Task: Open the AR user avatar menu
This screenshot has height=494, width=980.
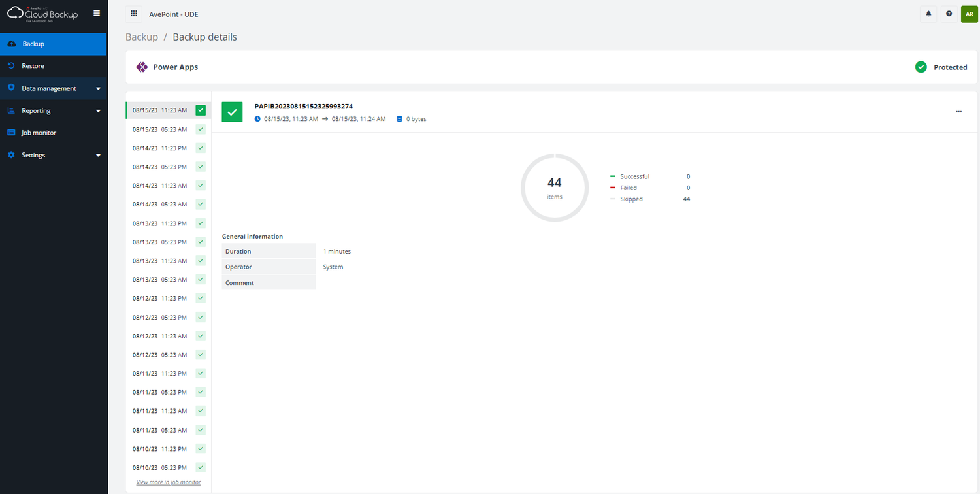Action: click(969, 14)
